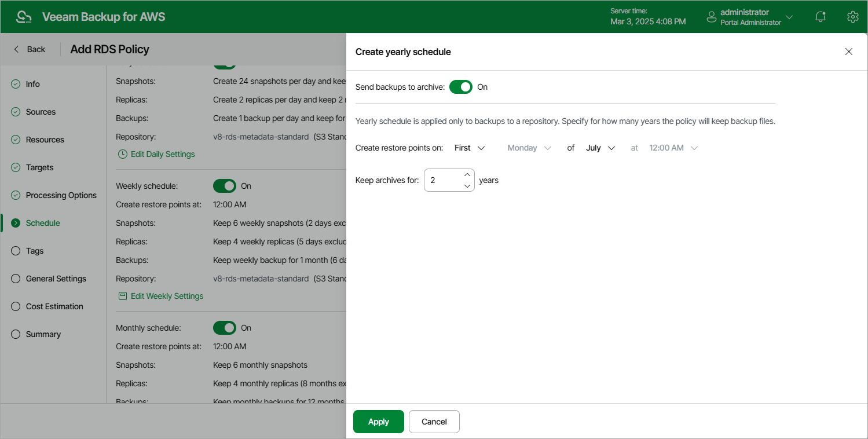Click the clock icon beside Edit Daily Settings

(x=123, y=154)
